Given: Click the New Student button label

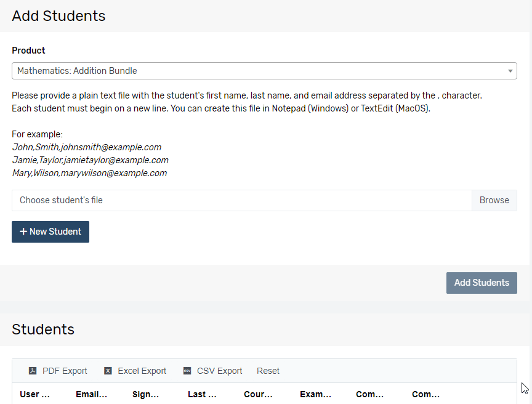Looking at the screenshot, I should click(x=55, y=232).
